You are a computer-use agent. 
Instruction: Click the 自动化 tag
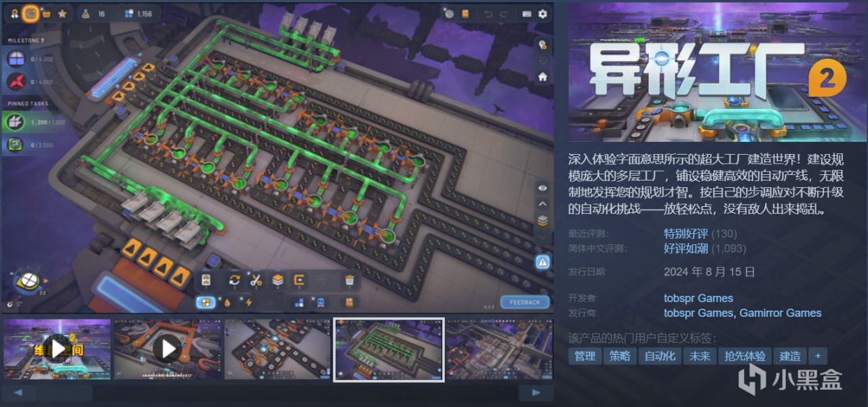click(x=660, y=356)
